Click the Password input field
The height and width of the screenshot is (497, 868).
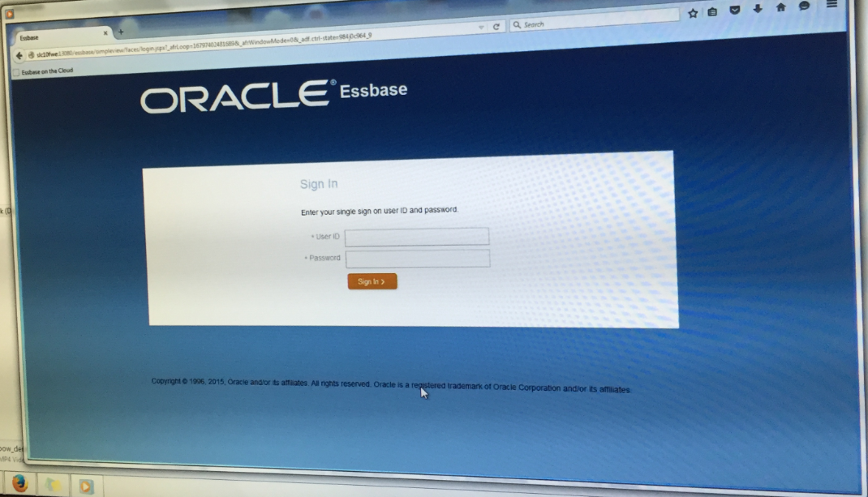point(418,259)
